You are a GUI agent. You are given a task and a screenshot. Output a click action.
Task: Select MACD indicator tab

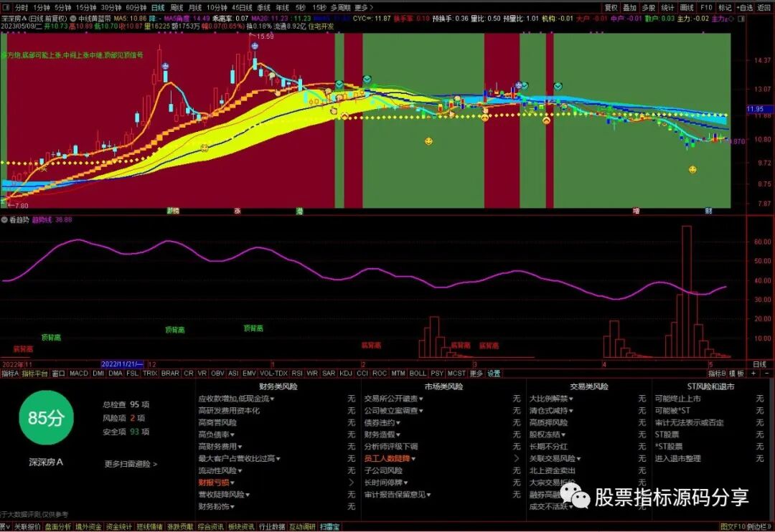click(x=79, y=374)
